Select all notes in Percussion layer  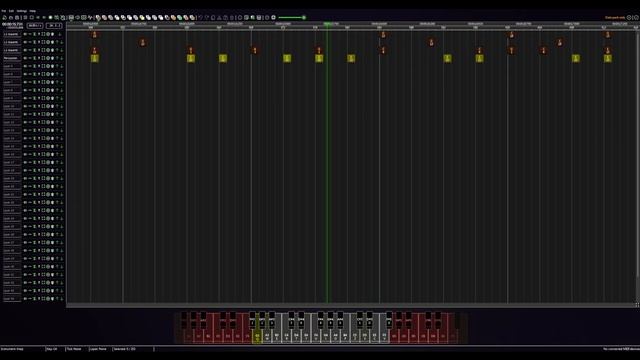43,58
